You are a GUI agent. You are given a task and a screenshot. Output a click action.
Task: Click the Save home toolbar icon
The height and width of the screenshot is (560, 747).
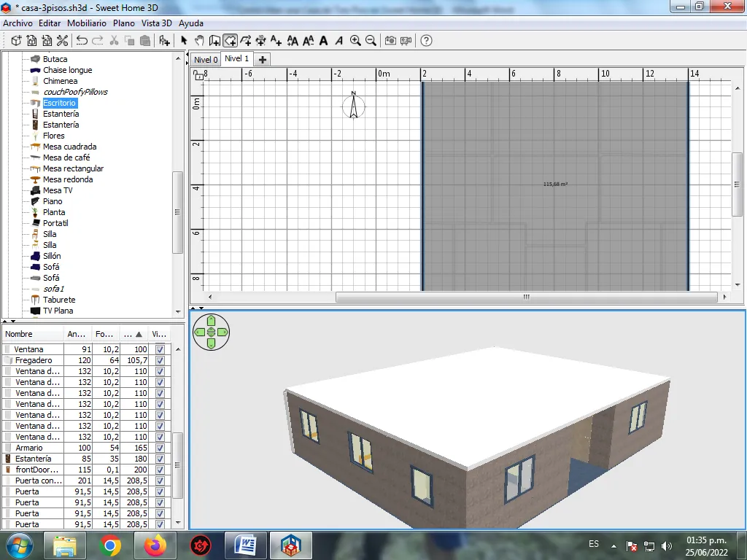point(47,41)
